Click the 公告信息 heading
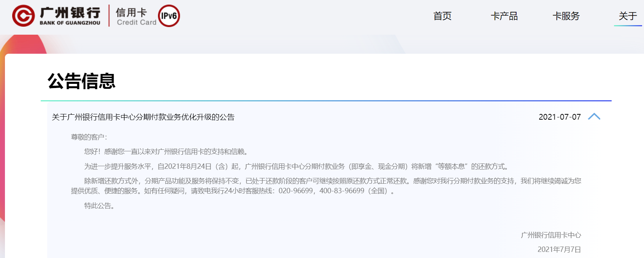644x258 pixels. pos(81,81)
